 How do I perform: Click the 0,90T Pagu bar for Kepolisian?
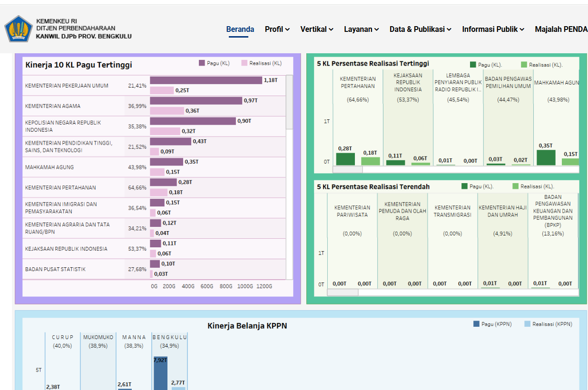click(193, 121)
